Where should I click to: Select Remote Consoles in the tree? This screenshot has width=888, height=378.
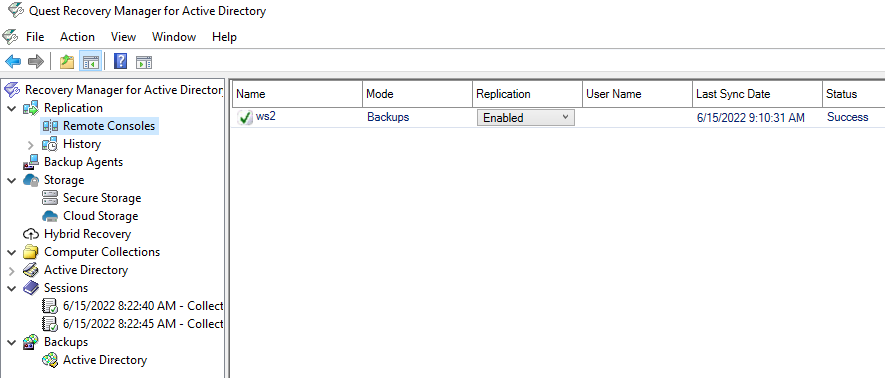point(109,126)
